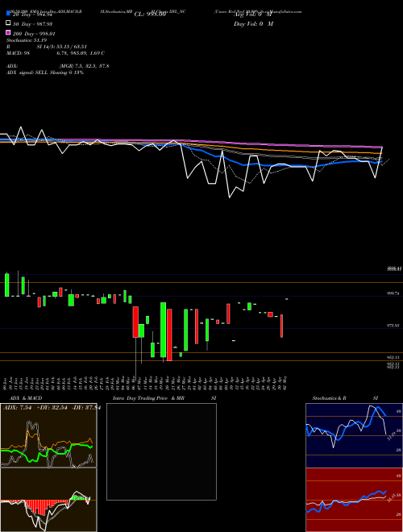
Task: Click the 'SI 14/3: 55.15 / 63.51' value
Action: [x=61, y=47]
